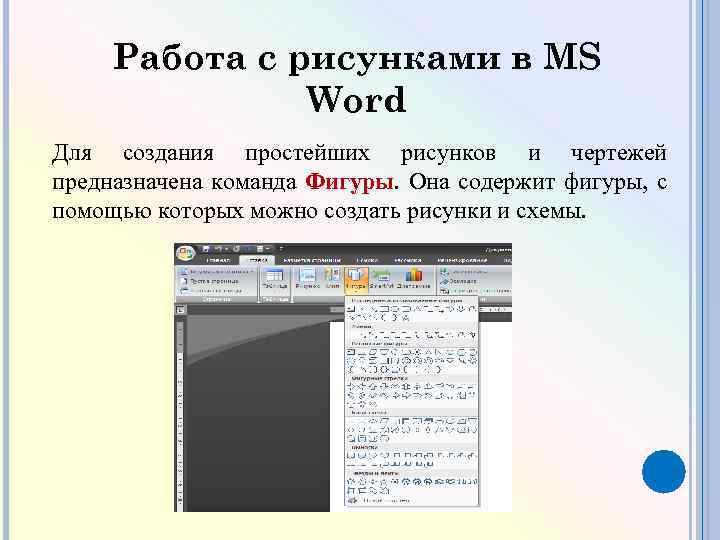This screenshot has width=720, height=540.
Task: Click Redo in the Quick Access Toolbar
Action: [x=236, y=249]
